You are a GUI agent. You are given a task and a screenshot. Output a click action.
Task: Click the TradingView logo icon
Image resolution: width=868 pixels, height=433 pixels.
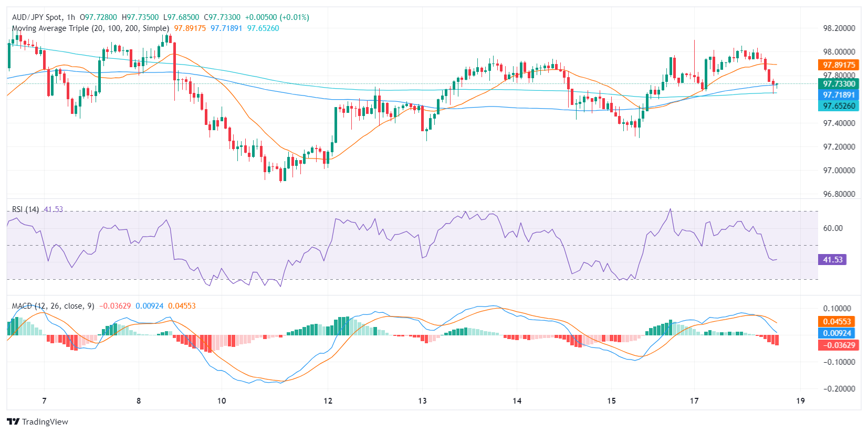pos(13,421)
